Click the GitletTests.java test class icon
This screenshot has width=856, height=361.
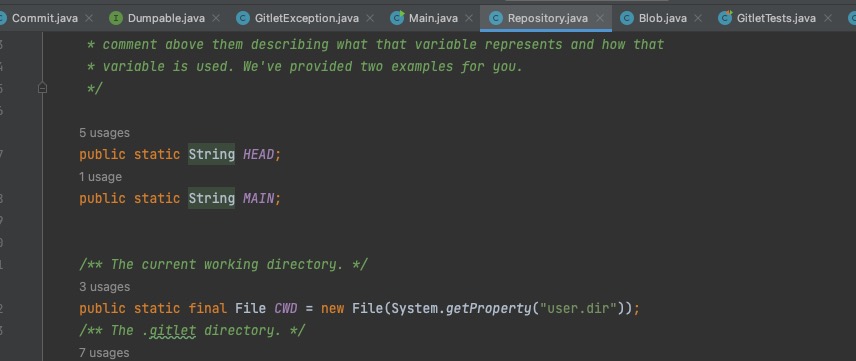point(725,19)
